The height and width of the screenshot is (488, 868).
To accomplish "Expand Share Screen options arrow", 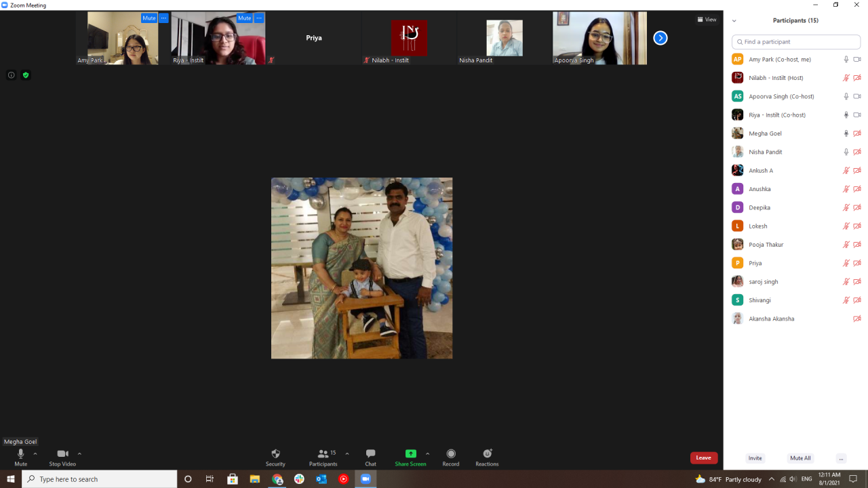I will 427,453.
